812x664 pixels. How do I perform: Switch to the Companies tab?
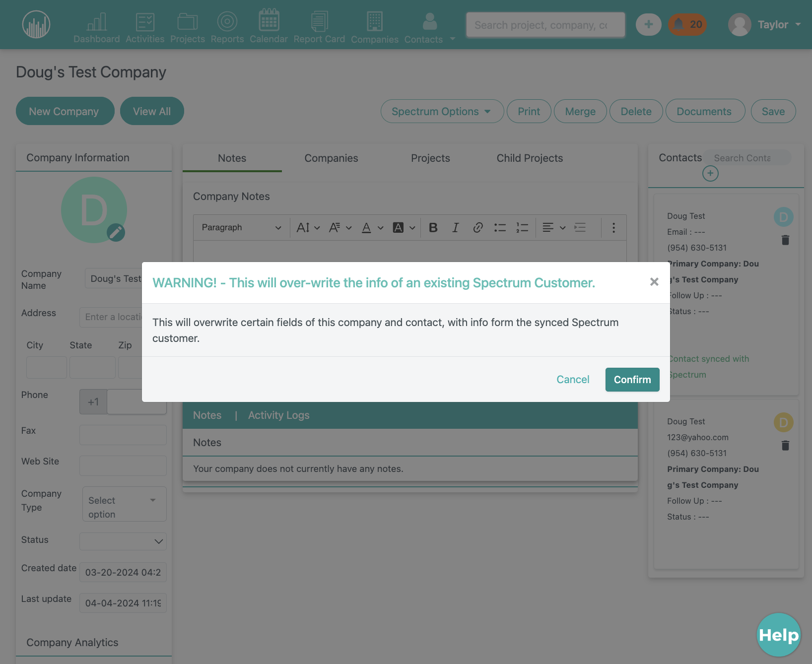(331, 158)
